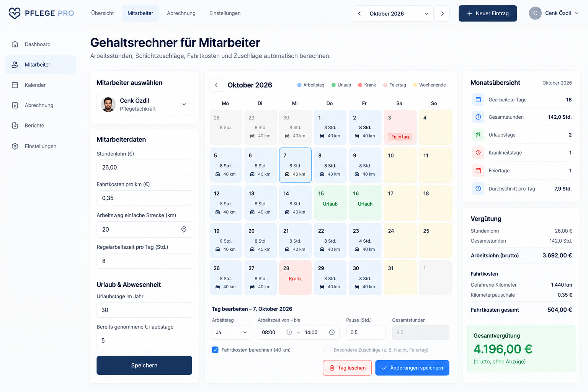Uncheck Fahrtkosten berechnen (40 km) checkbox
The width and height of the screenshot is (588, 392).
click(215, 350)
